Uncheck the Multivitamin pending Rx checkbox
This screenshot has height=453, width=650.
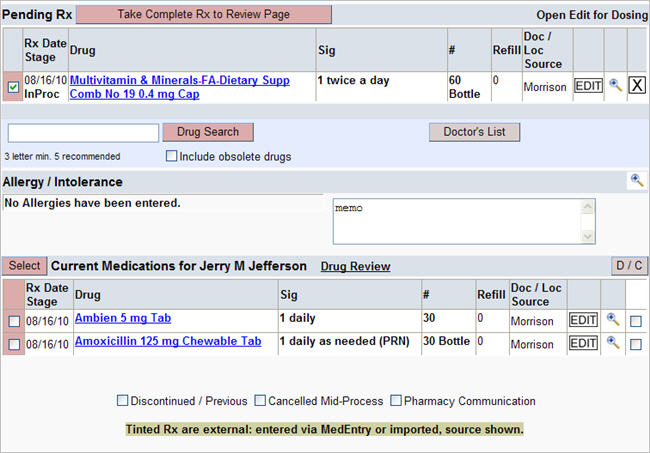pos(12,87)
